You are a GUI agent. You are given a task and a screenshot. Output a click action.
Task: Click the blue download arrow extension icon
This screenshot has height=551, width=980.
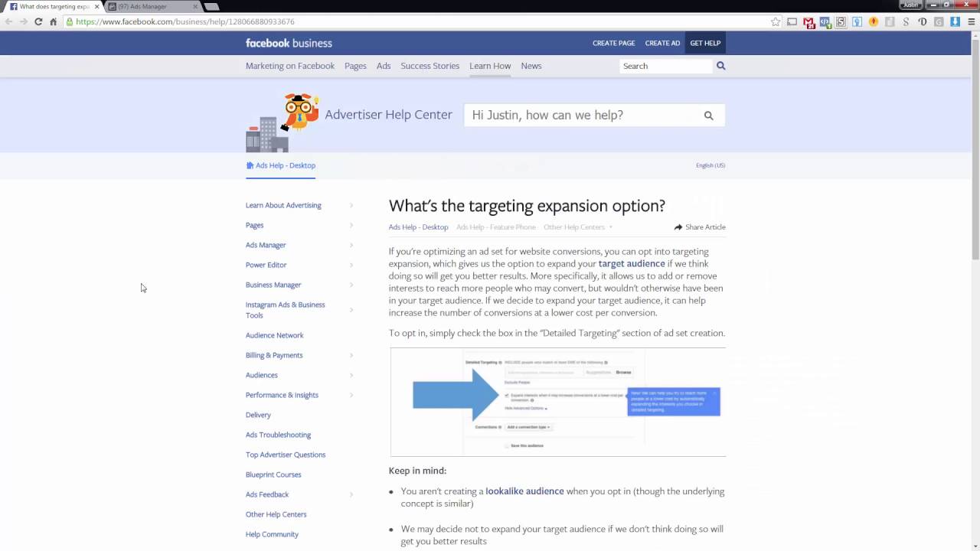(955, 22)
